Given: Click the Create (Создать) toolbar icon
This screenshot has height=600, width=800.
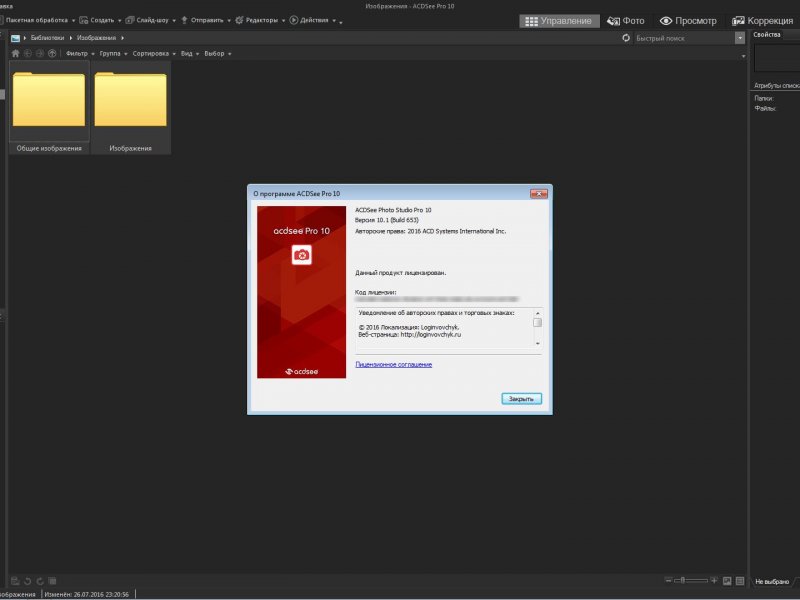Looking at the screenshot, I should pos(84,20).
